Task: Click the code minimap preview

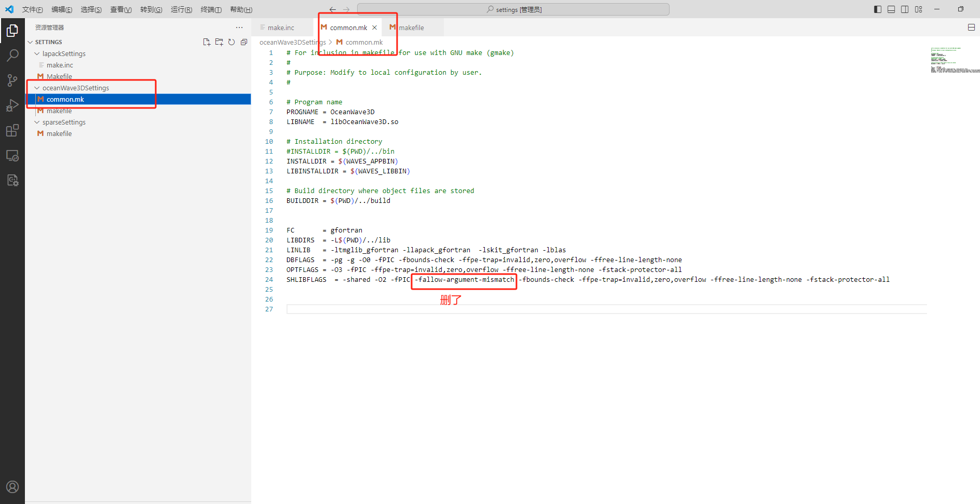Action: [954, 60]
